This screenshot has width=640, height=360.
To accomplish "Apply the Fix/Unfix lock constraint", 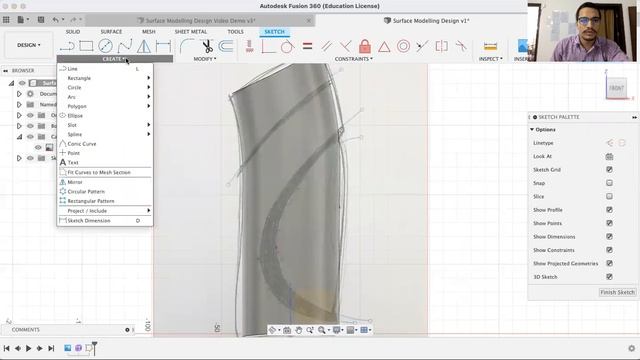I will [365, 46].
